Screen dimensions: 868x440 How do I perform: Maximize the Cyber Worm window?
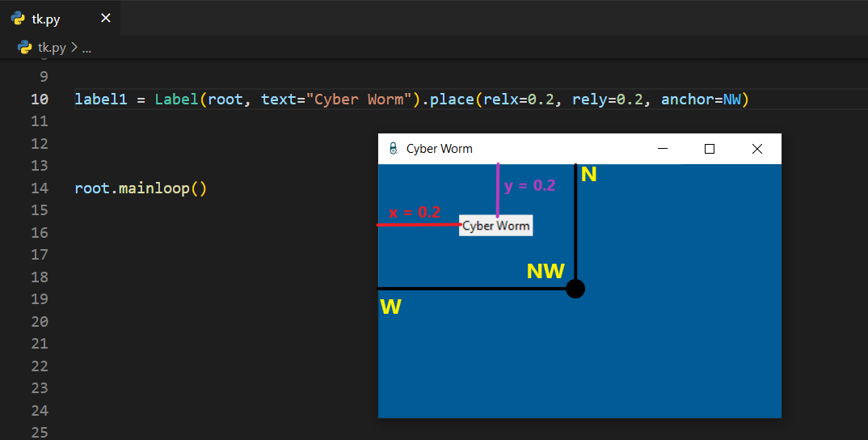710,149
